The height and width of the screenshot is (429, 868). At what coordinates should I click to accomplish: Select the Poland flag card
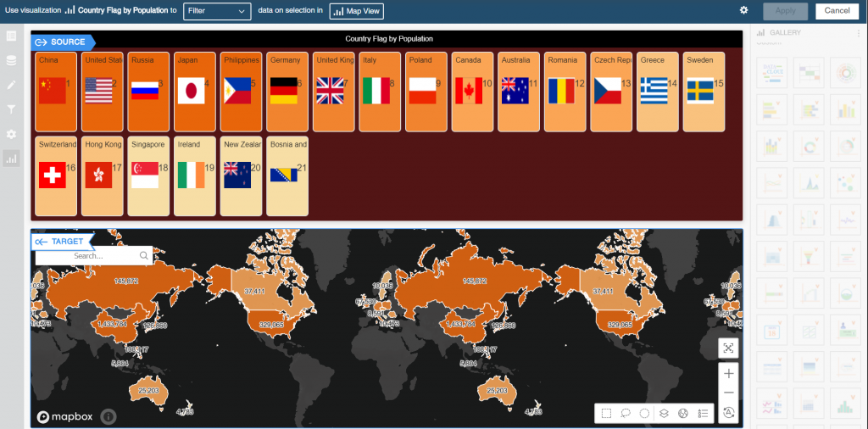[x=426, y=92]
